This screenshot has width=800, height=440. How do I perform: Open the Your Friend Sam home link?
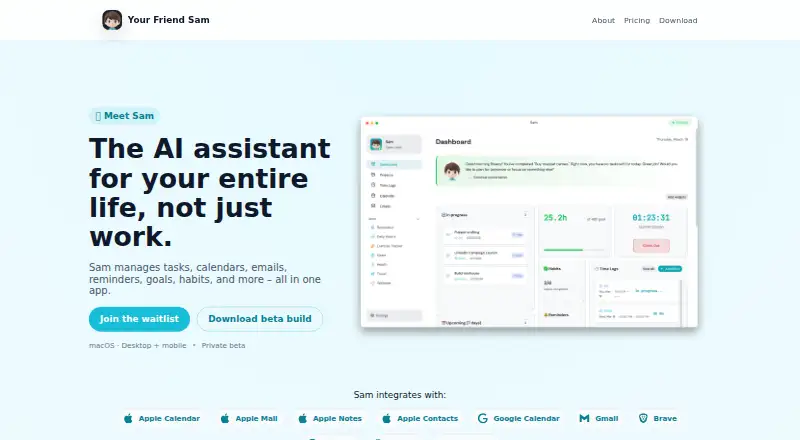156,20
